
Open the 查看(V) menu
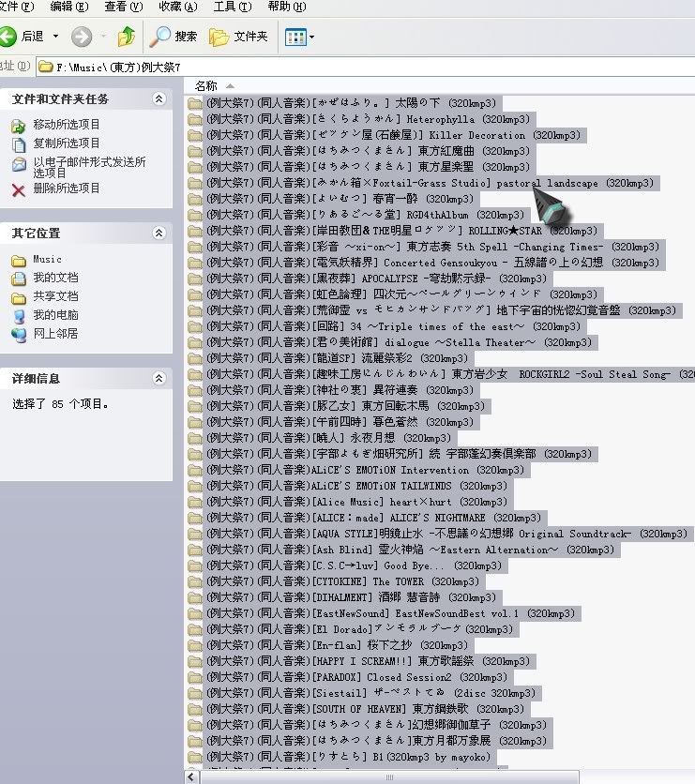pyautogui.click(x=123, y=7)
